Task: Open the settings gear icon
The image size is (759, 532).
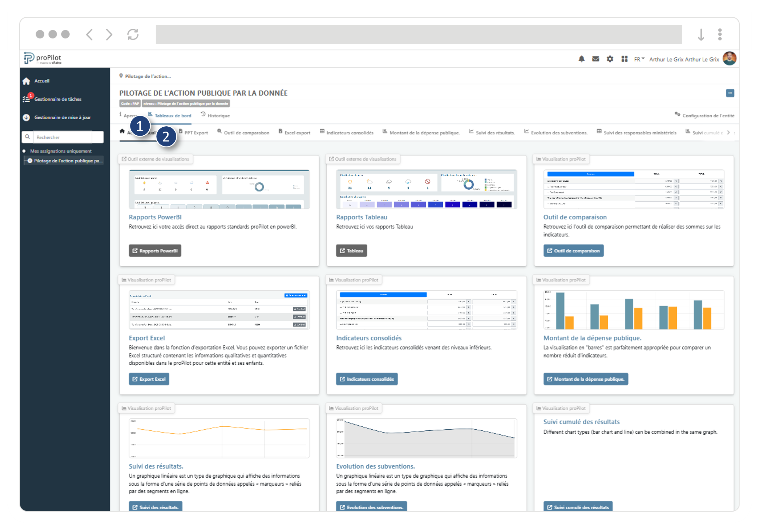Action: (x=610, y=59)
